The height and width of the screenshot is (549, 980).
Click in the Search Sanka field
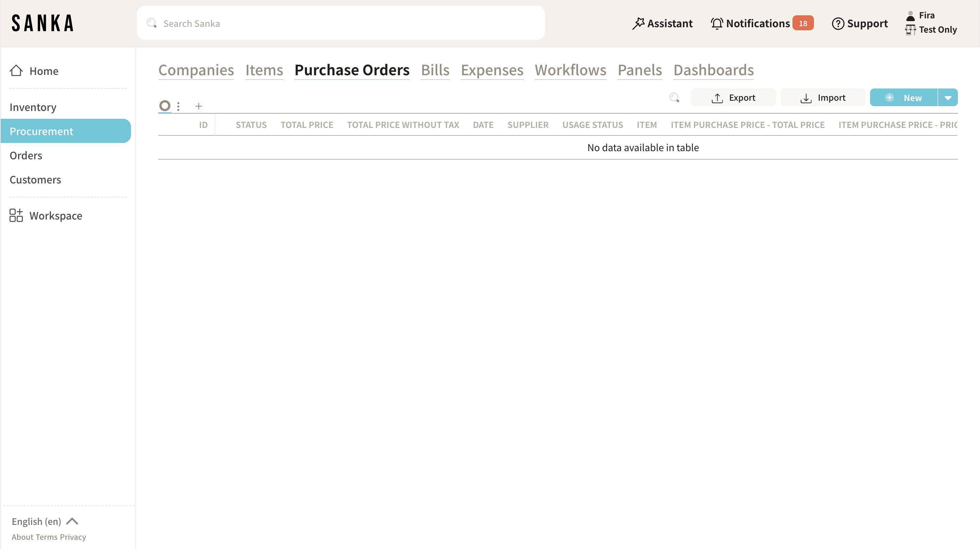[341, 23]
